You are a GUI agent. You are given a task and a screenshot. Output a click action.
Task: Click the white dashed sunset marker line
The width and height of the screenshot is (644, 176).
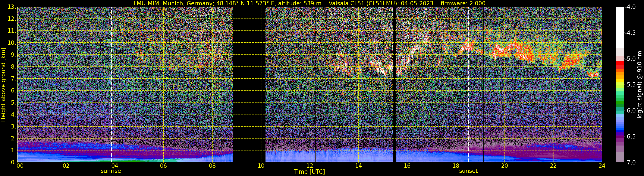468,84
